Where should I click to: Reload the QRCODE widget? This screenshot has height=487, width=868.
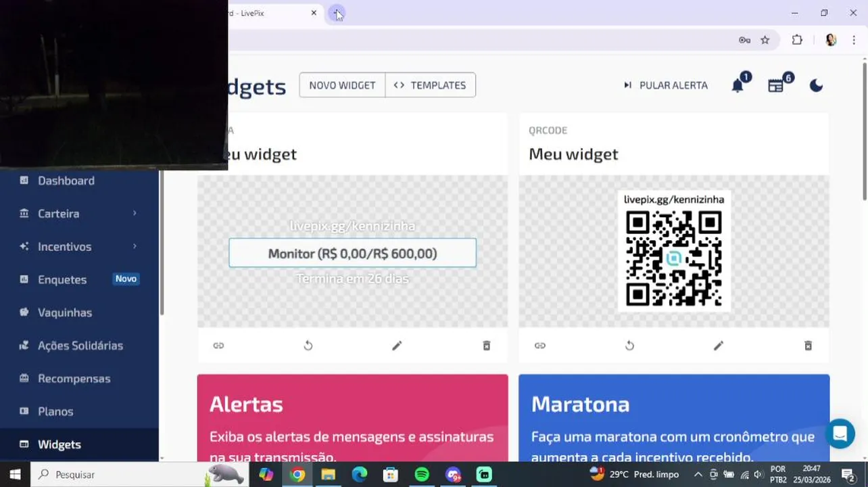(x=629, y=346)
